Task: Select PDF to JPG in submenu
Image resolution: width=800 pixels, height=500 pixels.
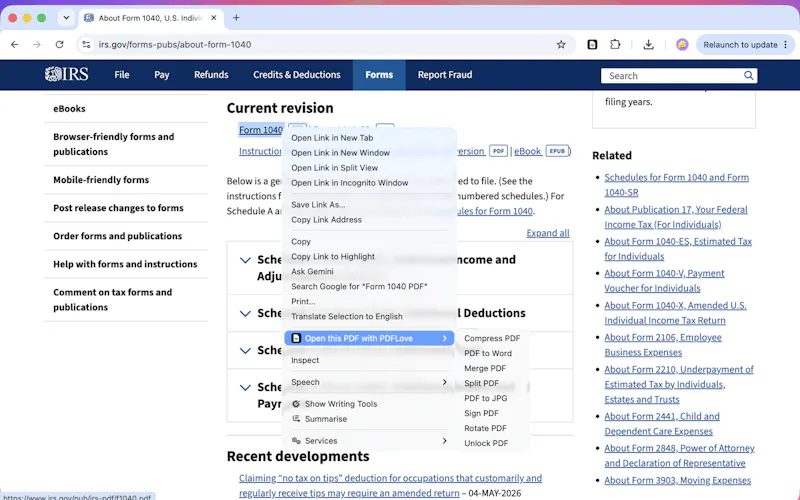Action: (492, 398)
